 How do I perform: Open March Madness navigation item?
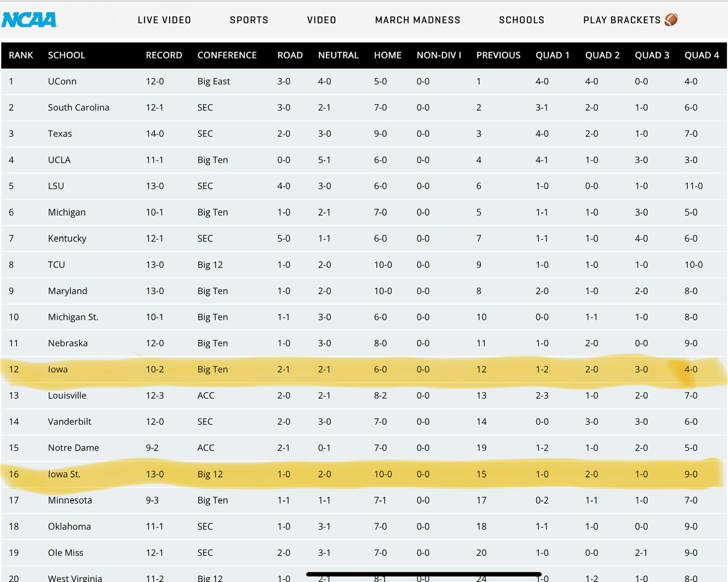(417, 20)
